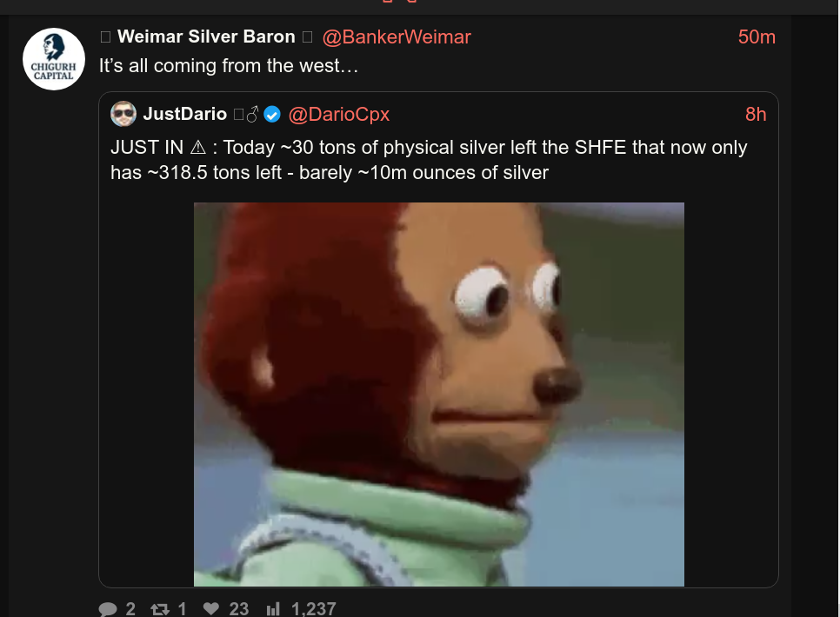Screen dimensions: 840x617
Task: Click the warning triangle emoji in tweet
Action: point(197,147)
